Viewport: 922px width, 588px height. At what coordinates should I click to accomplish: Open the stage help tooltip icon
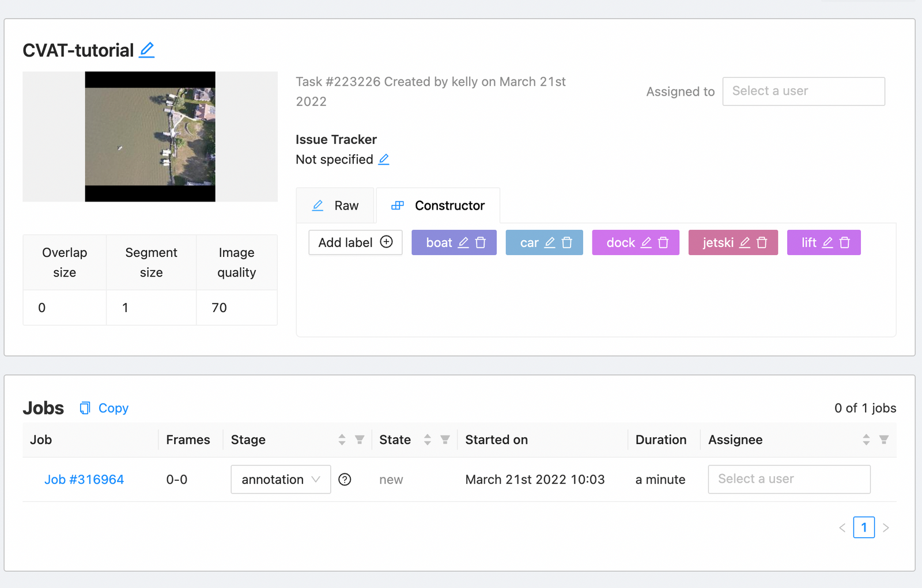pyautogui.click(x=345, y=479)
